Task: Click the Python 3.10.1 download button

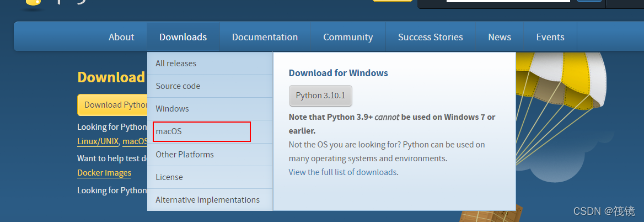Action: tap(320, 96)
